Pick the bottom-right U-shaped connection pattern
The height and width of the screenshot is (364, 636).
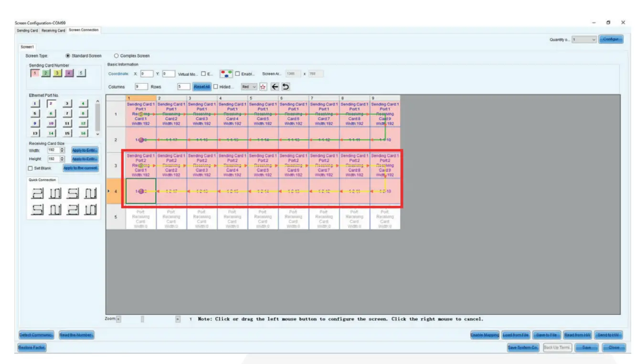[90, 210]
